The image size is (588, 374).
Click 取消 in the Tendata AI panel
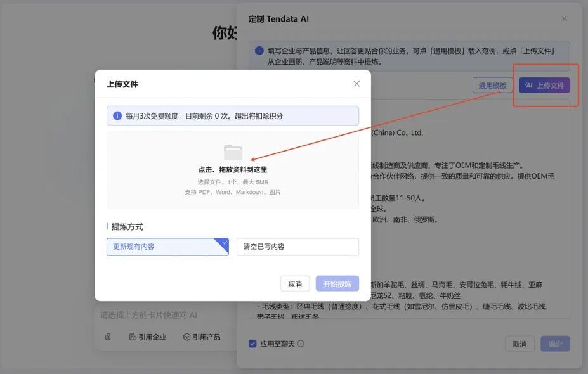519,344
